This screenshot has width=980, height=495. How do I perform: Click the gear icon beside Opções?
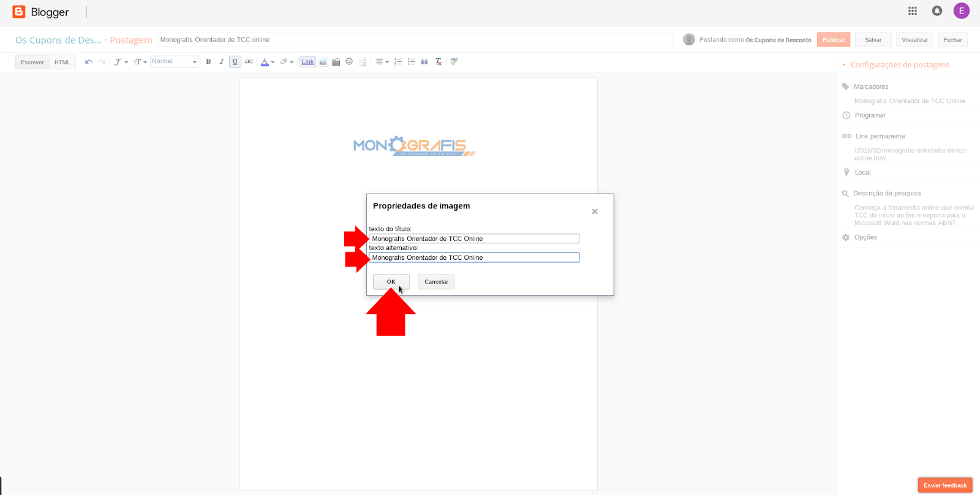pos(846,237)
